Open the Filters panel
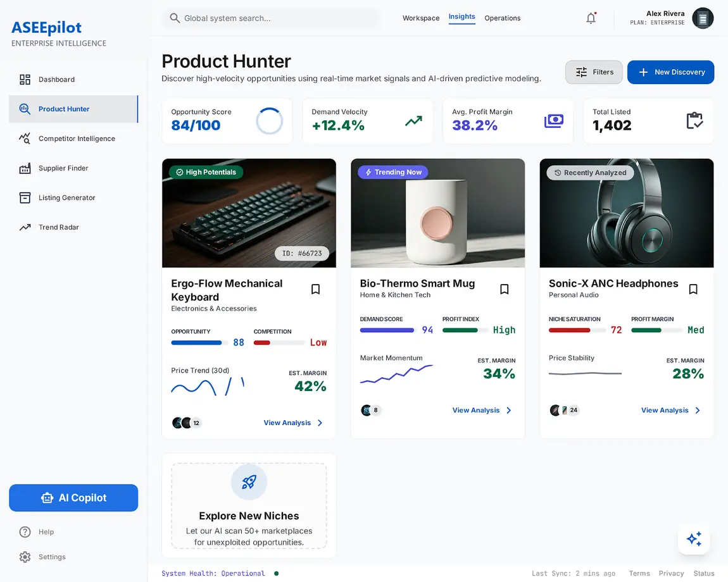Viewport: 728px width, 582px height. coord(594,72)
